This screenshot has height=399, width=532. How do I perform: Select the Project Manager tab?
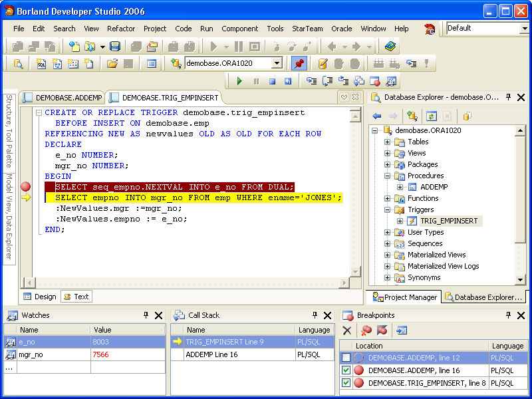(x=404, y=297)
